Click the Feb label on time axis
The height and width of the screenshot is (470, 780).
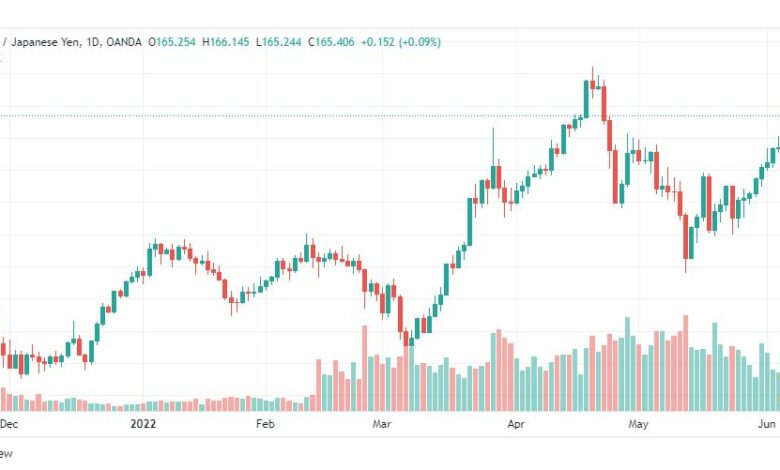pos(265,424)
